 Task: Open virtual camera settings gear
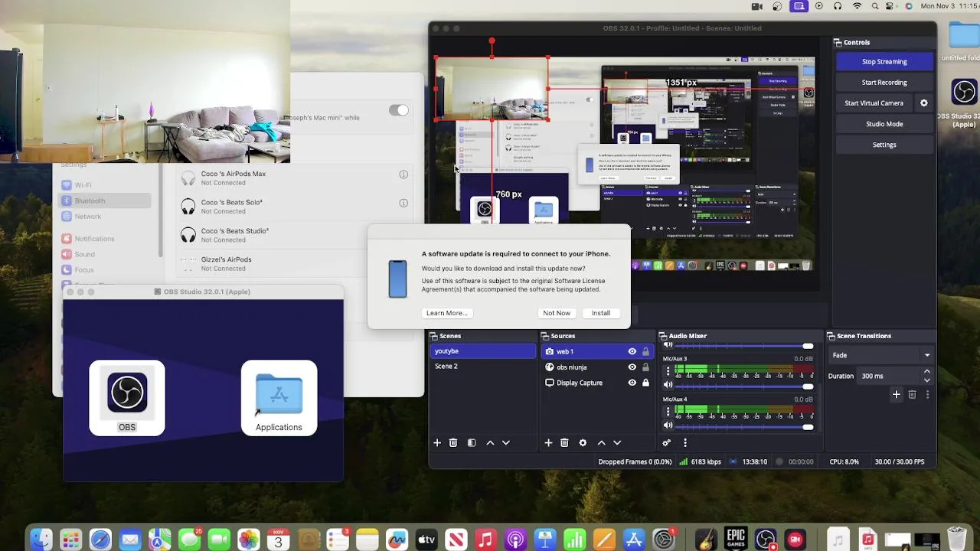pyautogui.click(x=923, y=103)
